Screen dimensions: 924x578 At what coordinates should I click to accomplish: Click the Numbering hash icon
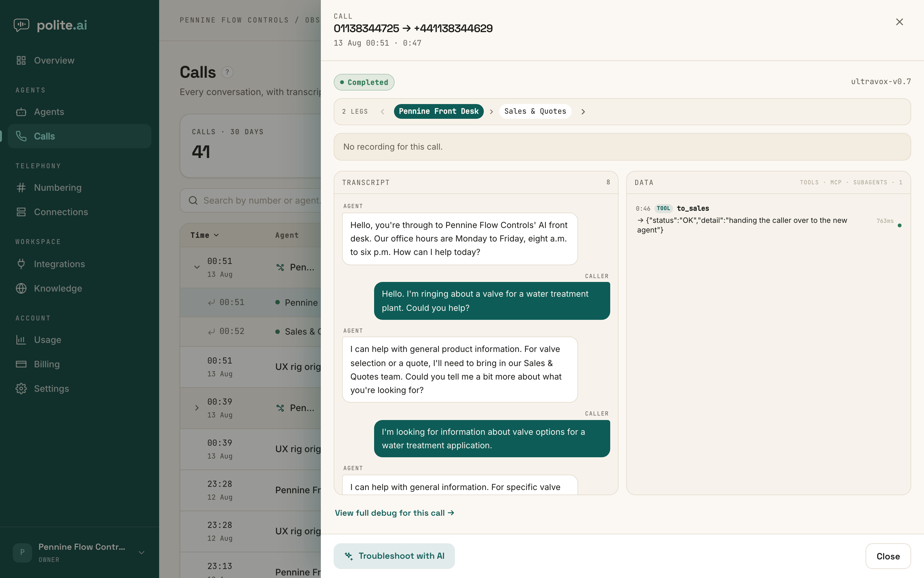(21, 187)
